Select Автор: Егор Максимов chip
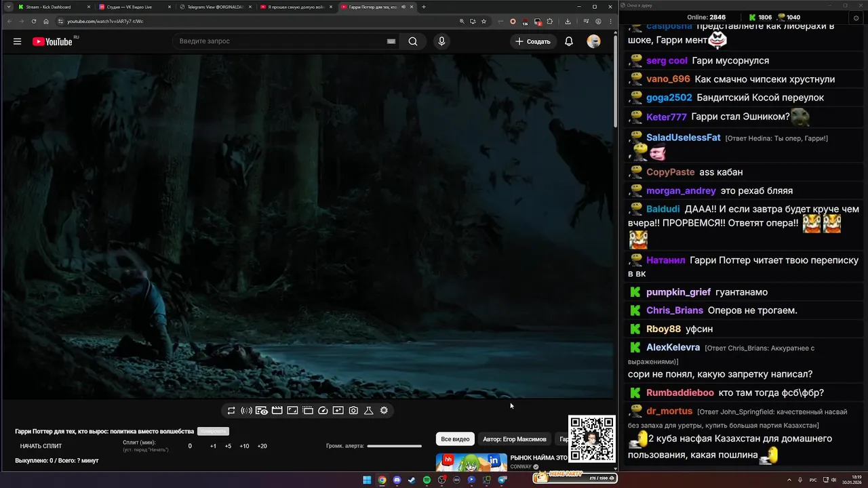Screen dimensions: 868x488 (x=515, y=439)
